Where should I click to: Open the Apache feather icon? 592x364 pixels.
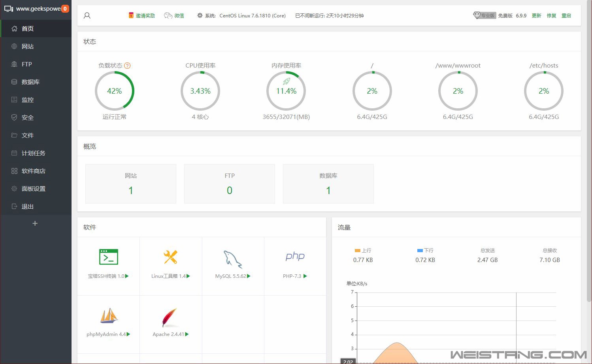pos(170,317)
